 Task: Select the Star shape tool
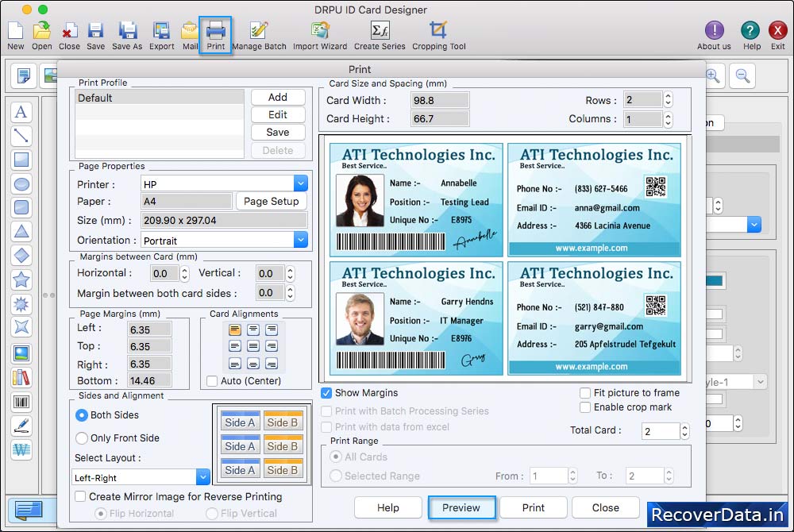click(21, 279)
